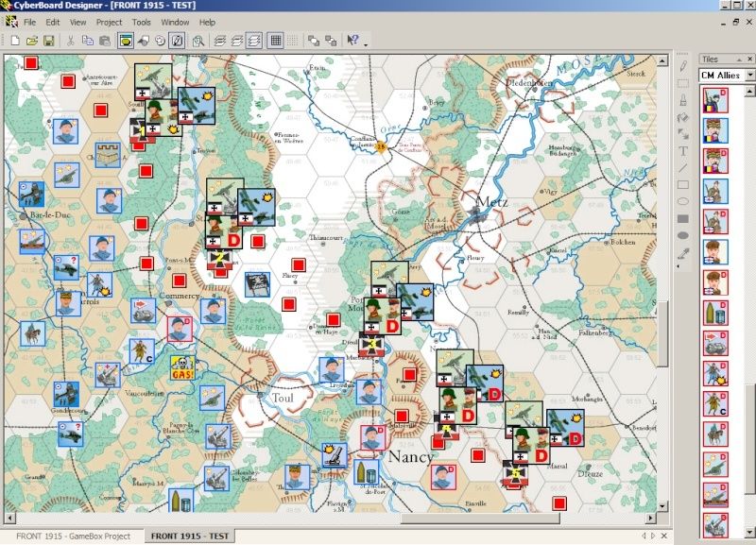Open the toolbar options chevron
The height and width of the screenshot is (545, 756).
point(366,44)
